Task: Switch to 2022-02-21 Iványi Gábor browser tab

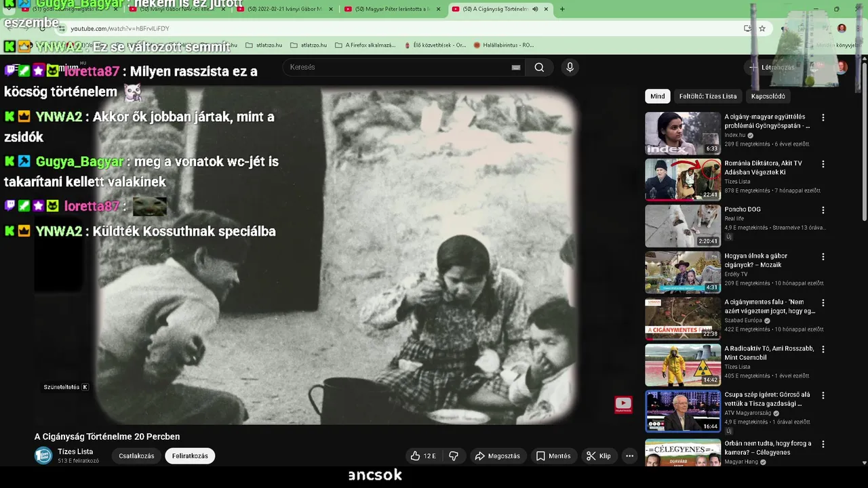Action: 285,9
